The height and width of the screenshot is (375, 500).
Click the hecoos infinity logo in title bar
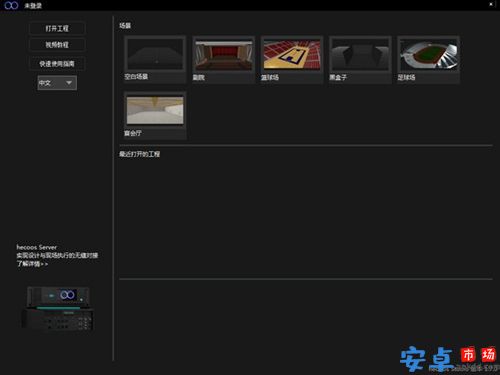click(11, 5)
